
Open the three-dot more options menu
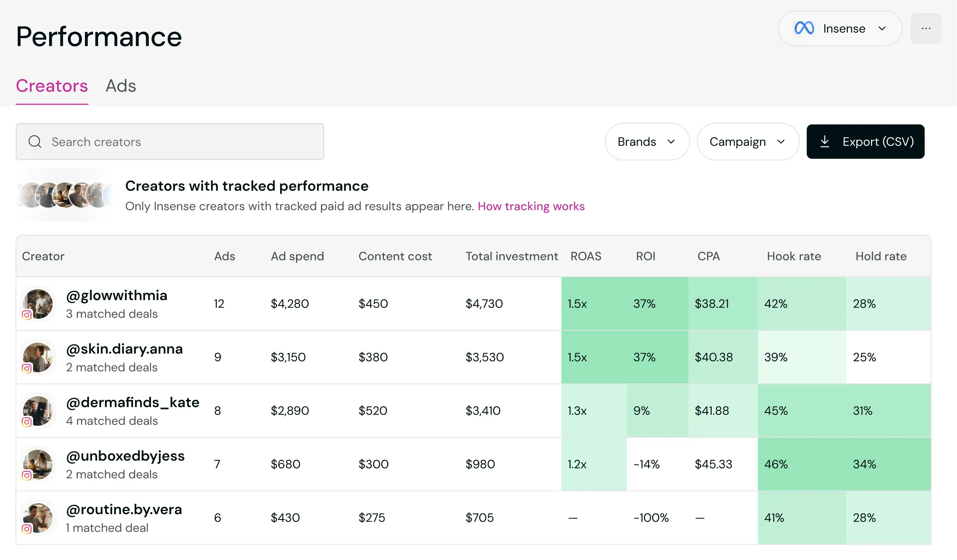tap(926, 29)
